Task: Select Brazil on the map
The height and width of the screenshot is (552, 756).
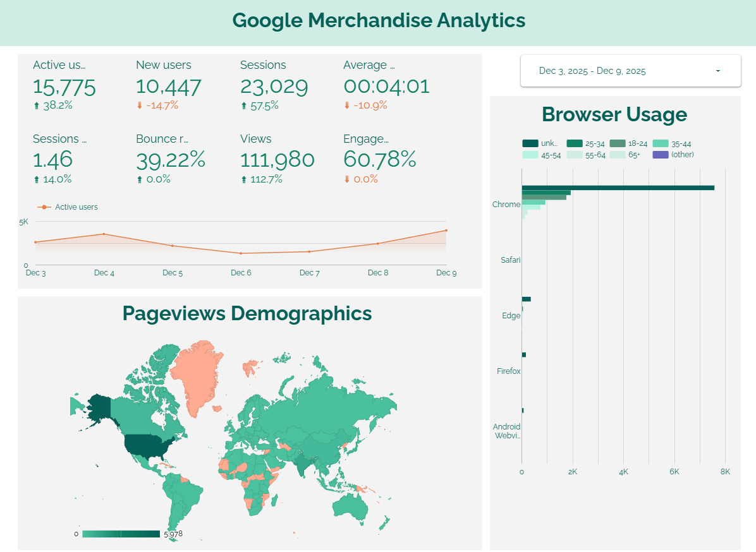Action: (186, 494)
